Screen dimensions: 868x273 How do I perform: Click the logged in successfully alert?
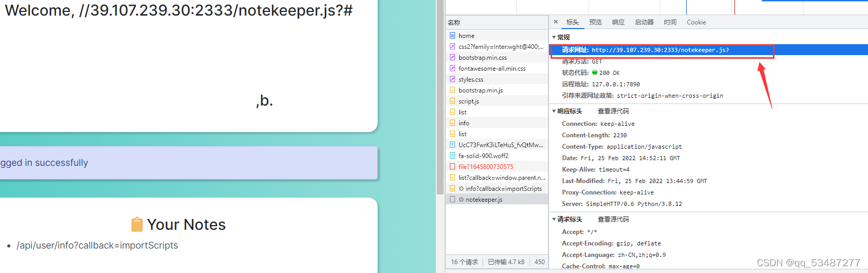pos(188,163)
